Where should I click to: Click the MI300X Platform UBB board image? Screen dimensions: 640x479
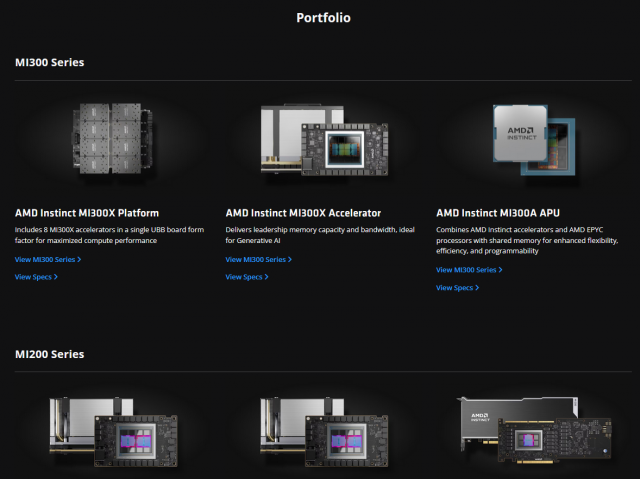(x=113, y=139)
